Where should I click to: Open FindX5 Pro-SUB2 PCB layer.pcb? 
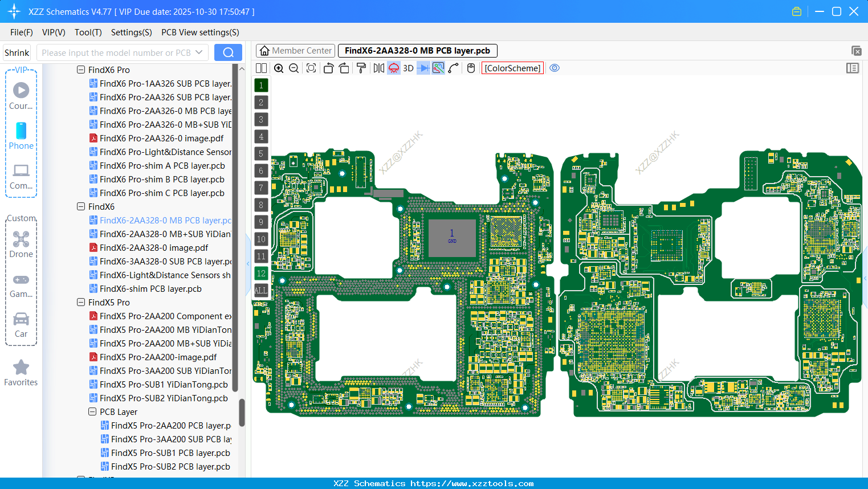165,466
